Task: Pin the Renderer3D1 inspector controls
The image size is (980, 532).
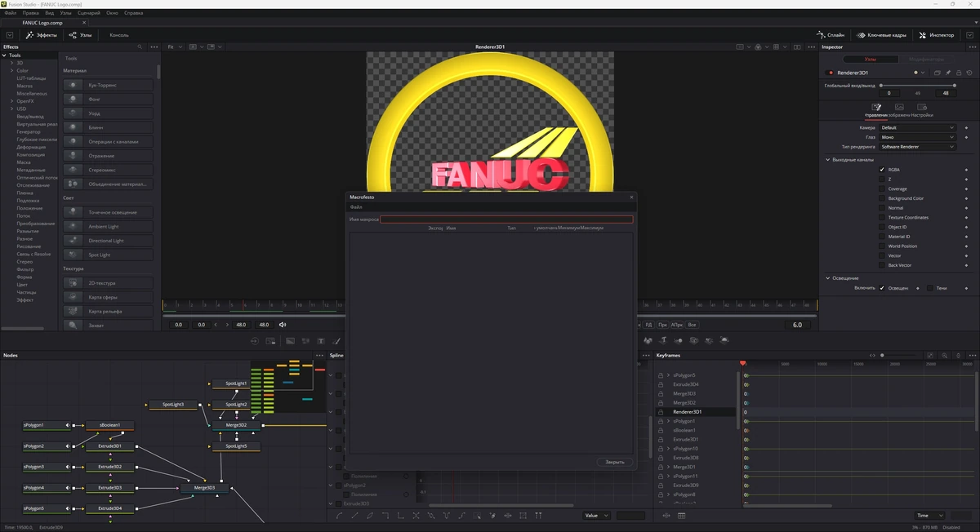Action: pyautogui.click(x=948, y=73)
